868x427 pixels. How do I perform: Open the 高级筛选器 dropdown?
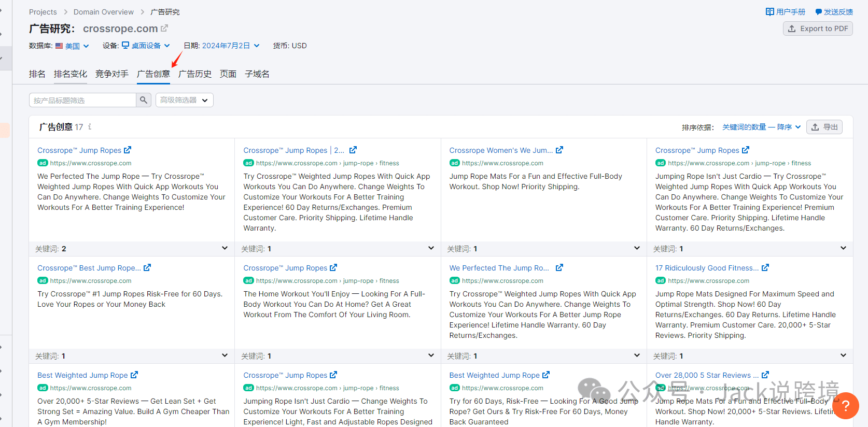pyautogui.click(x=185, y=100)
